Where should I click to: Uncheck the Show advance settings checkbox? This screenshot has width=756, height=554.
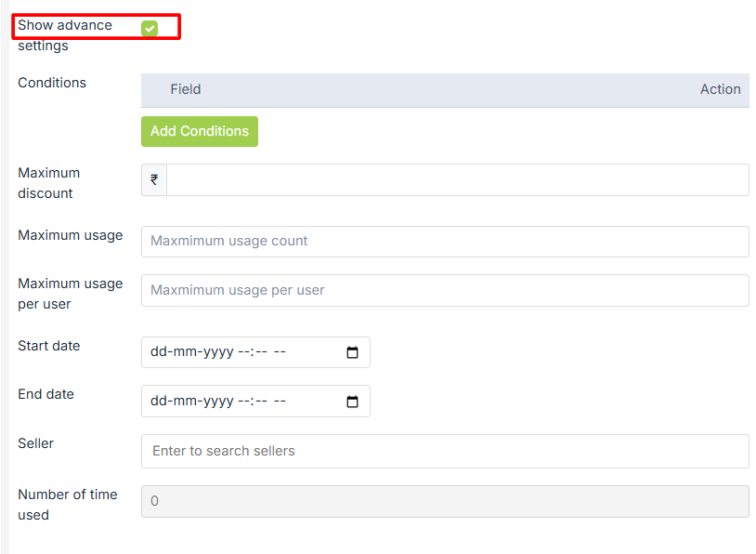pyautogui.click(x=150, y=29)
